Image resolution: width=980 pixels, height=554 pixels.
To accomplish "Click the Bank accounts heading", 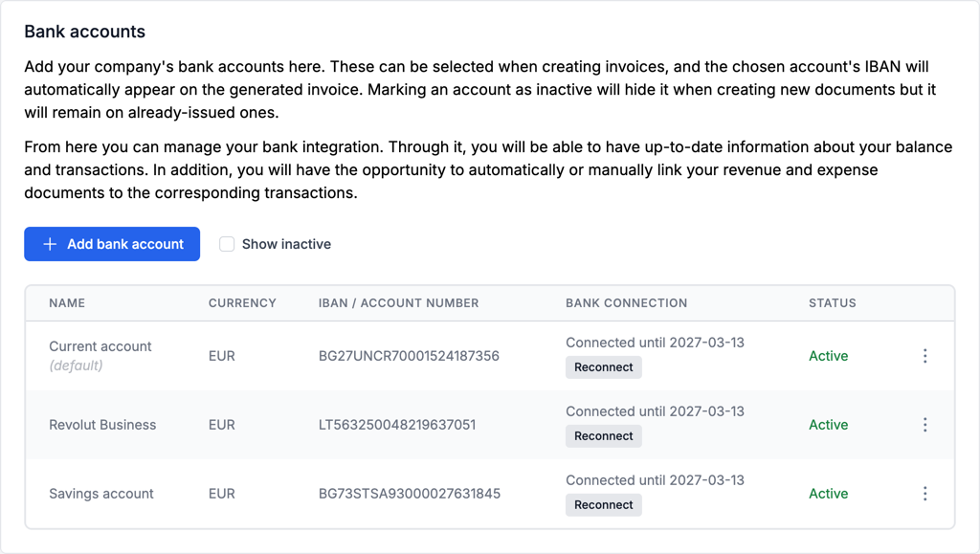I will click(84, 32).
